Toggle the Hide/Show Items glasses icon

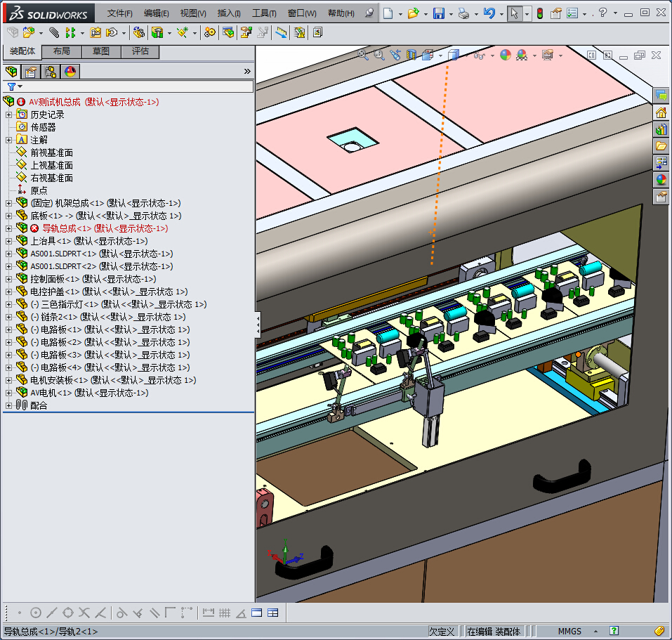point(479,55)
